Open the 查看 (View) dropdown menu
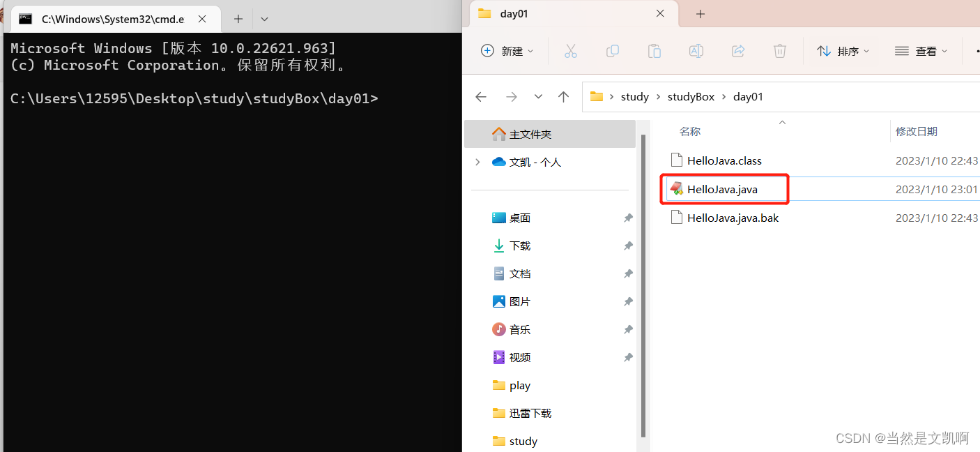The height and width of the screenshot is (452, 980). point(921,51)
